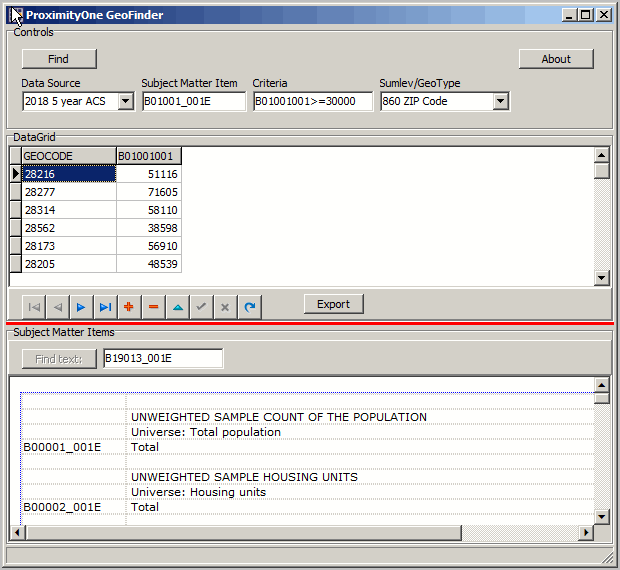Viewport: 620px width, 570px height.
Task: Click Subject Matter Items scroll up arrow
Action: pos(601,385)
